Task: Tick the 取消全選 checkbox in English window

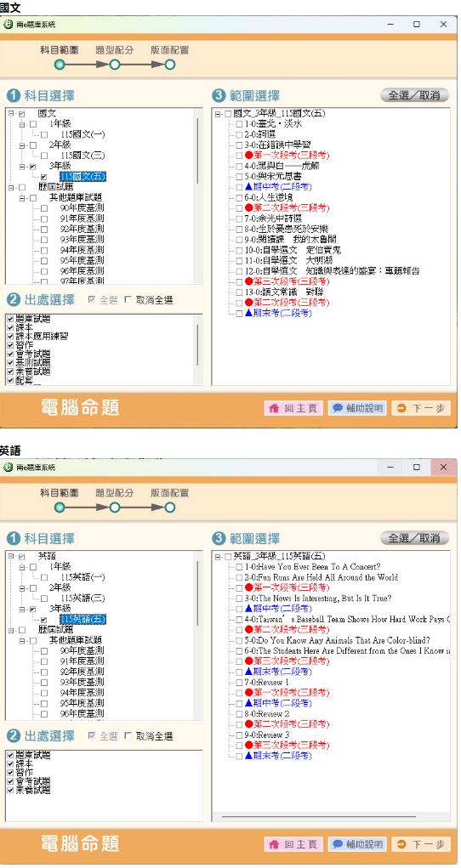Action: tap(128, 737)
